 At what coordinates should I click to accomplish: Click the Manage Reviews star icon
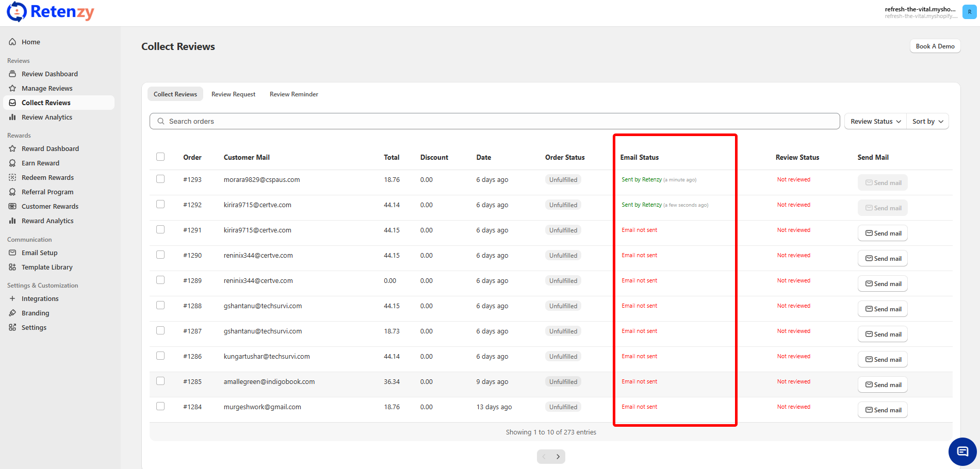pyautogui.click(x=12, y=88)
